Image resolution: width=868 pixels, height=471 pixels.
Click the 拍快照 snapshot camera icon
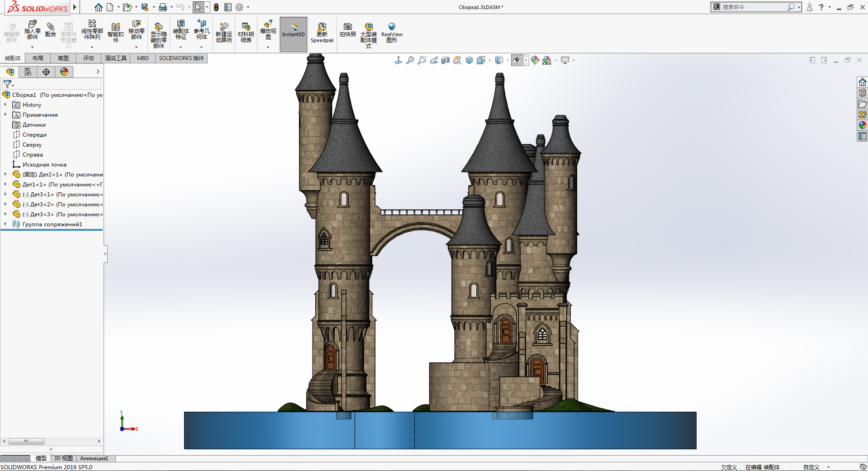click(x=347, y=30)
